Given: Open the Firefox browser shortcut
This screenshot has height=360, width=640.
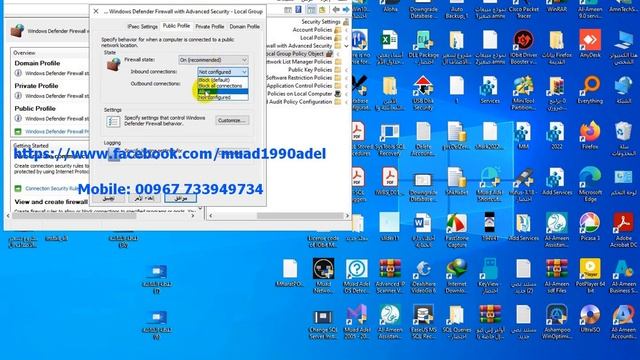Looking at the screenshot, I should [590, 136].
